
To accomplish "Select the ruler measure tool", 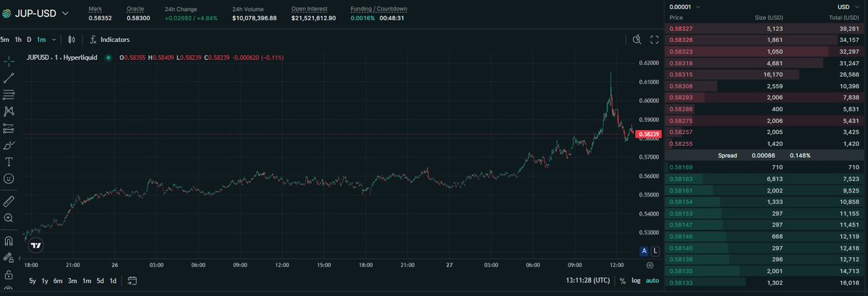I will tap(9, 200).
